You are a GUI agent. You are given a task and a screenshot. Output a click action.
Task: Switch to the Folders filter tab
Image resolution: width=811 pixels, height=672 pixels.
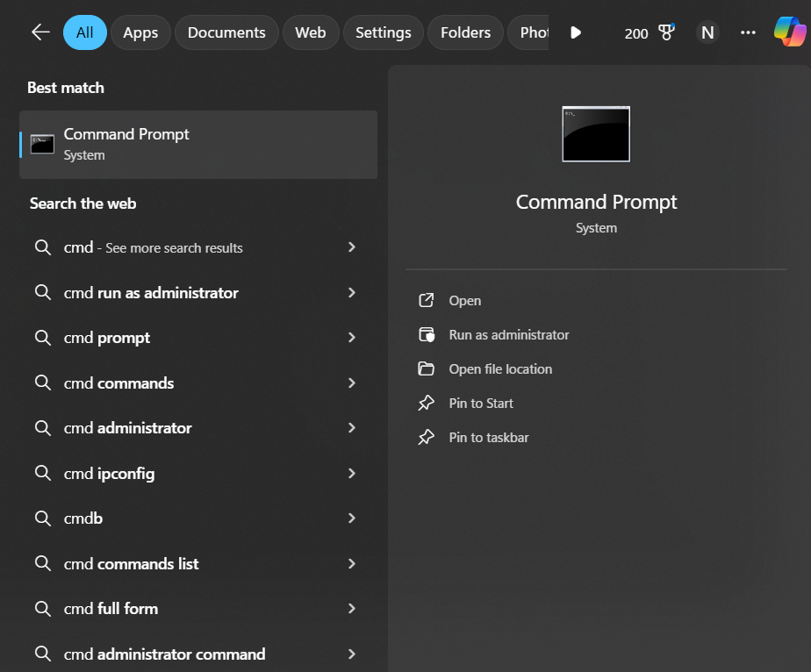(x=465, y=32)
